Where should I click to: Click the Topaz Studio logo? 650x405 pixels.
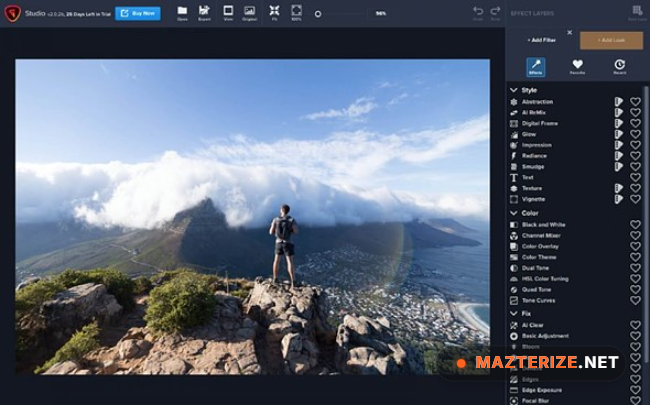[12, 13]
